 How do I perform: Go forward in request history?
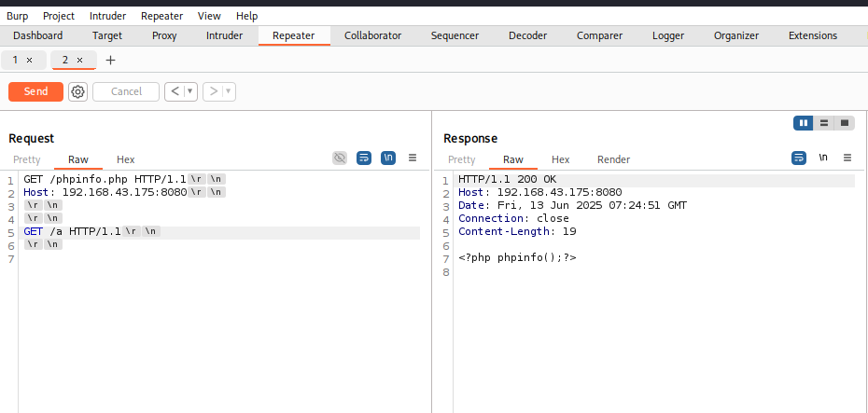click(214, 91)
